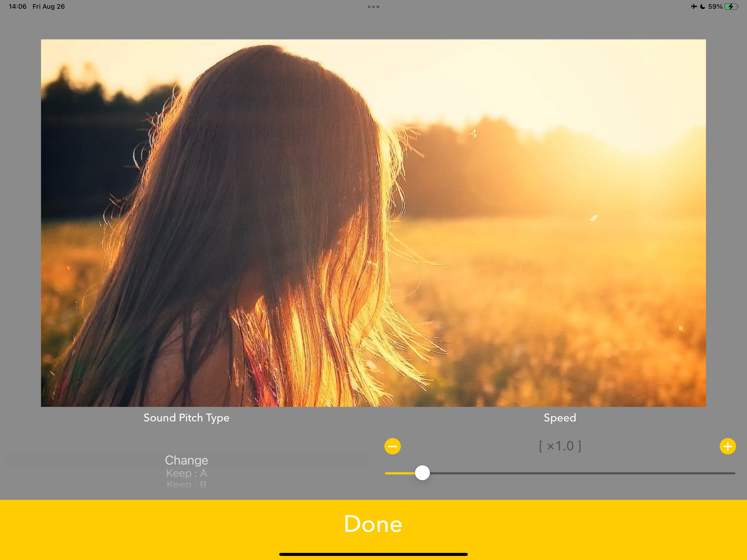Tap the 14:06 clock in status bar
The width and height of the screenshot is (747, 560).
click(x=17, y=6)
